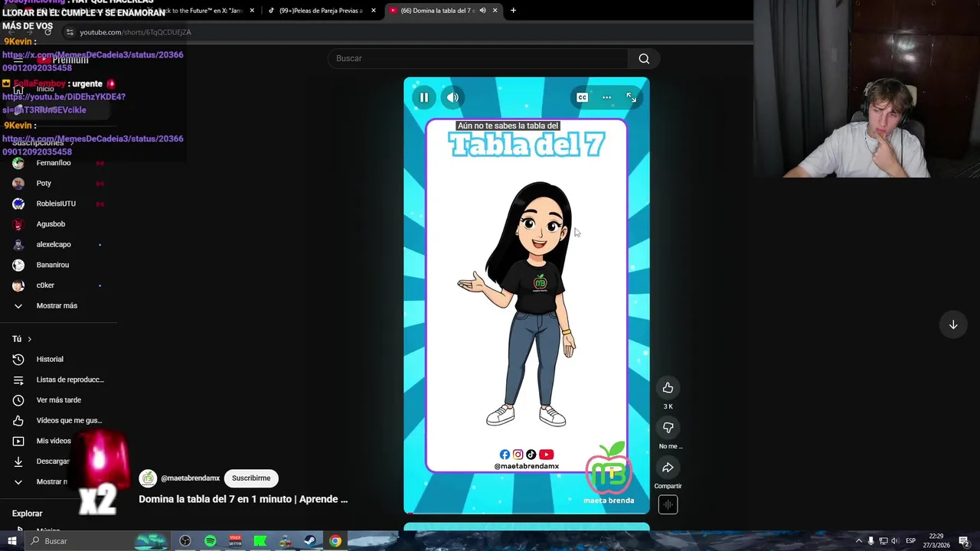Open the Windows Start menu
Viewport: 980px width, 551px height.
(x=12, y=541)
